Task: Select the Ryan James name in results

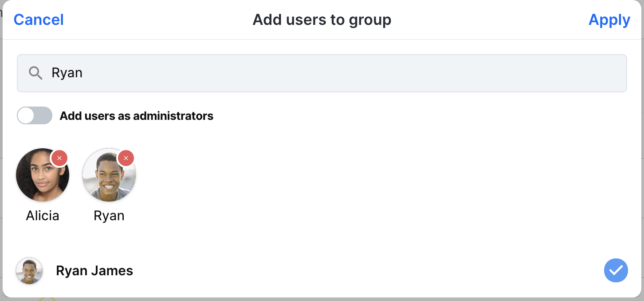Action: [x=94, y=271]
